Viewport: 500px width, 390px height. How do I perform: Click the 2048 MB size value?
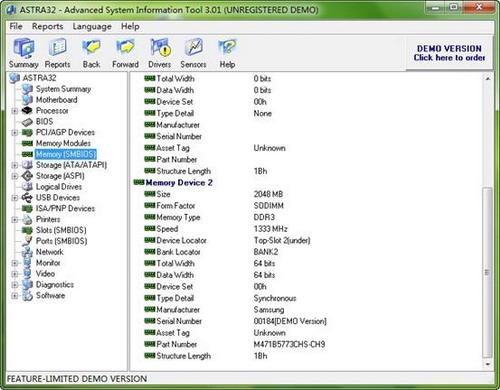click(268, 194)
